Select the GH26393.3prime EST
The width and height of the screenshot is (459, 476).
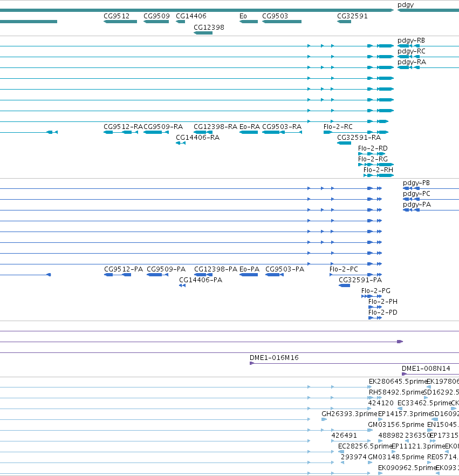[324, 419]
